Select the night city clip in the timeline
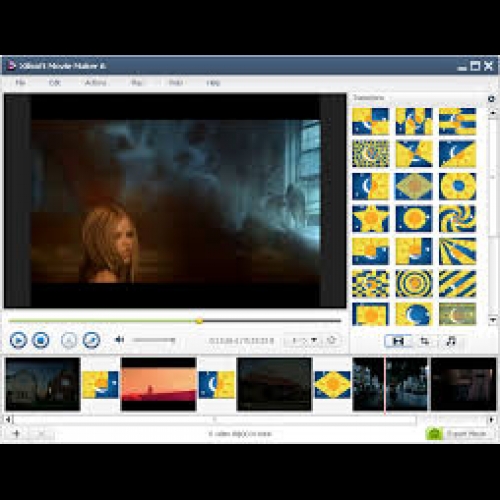 coord(390,384)
